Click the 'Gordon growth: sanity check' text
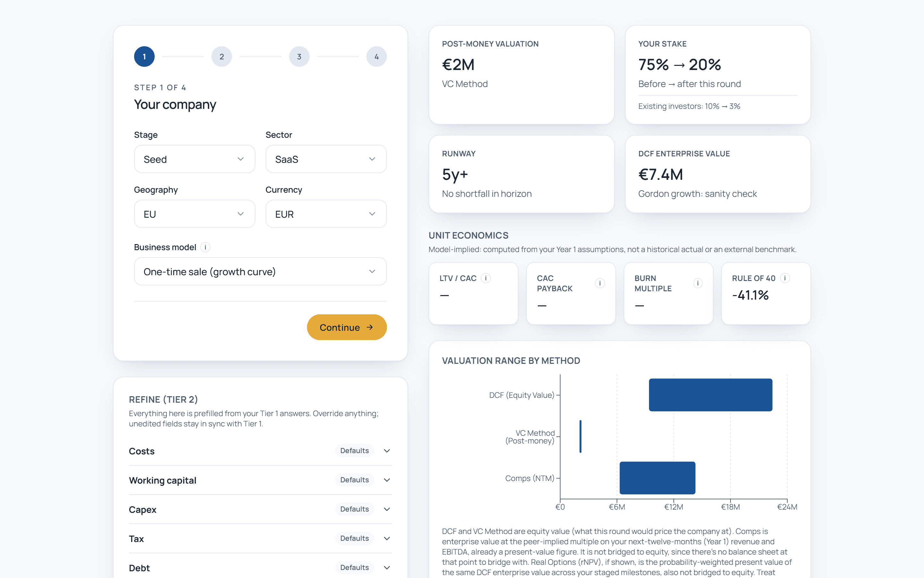This screenshot has width=924, height=578. [697, 194]
